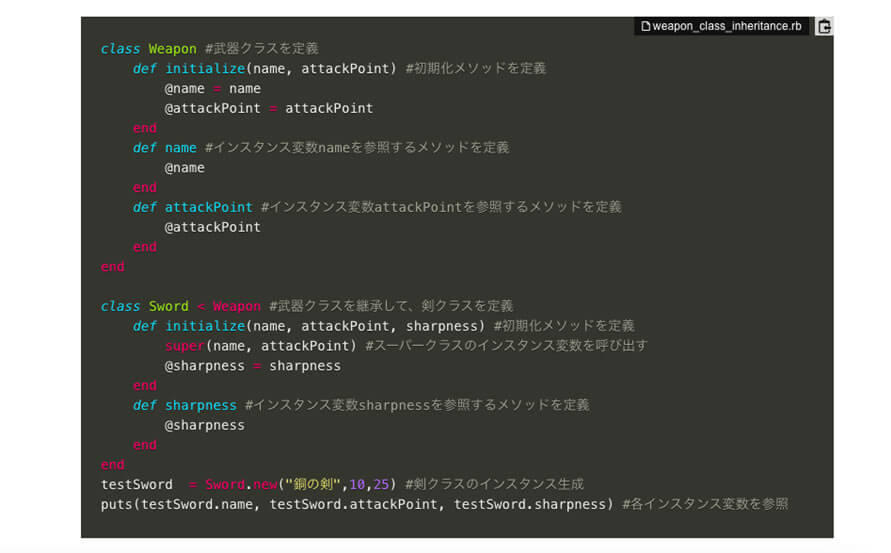Click the file icon beside weapon_class_inheritance.rb
The image size is (891, 553).
coord(646,26)
